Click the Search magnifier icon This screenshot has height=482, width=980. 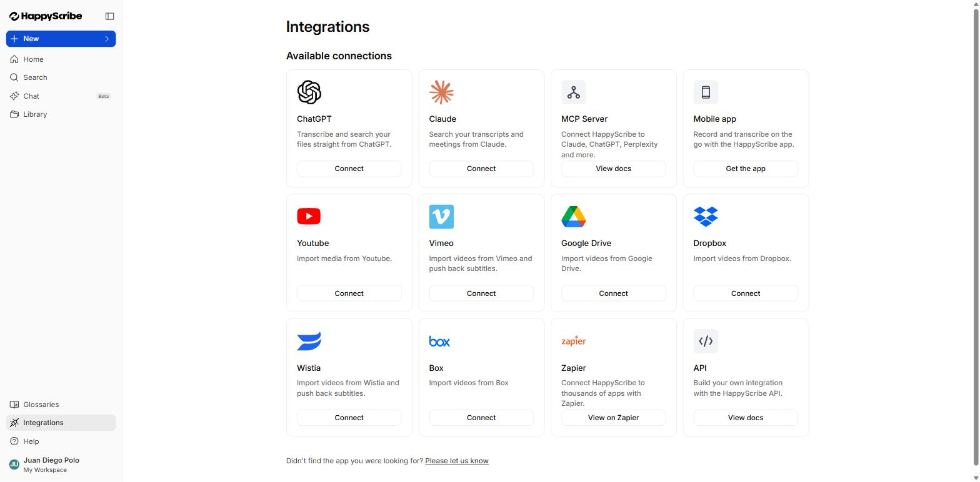pos(14,77)
